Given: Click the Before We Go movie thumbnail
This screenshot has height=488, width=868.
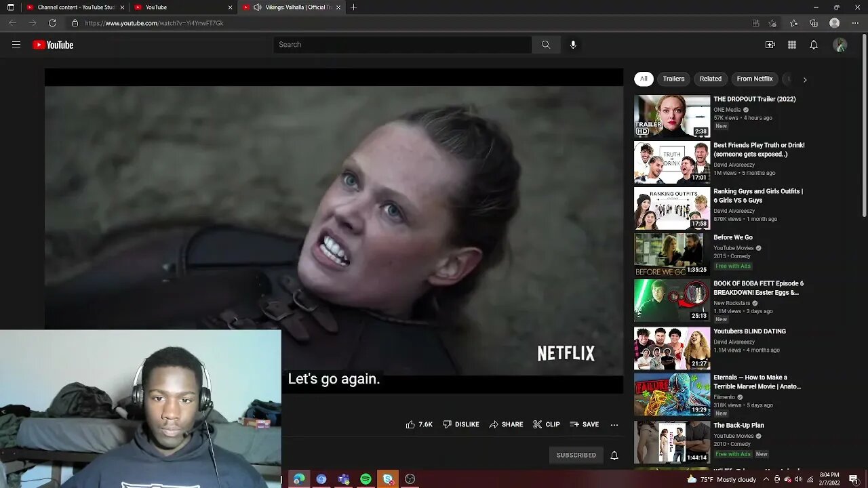Looking at the screenshot, I should coord(672,255).
